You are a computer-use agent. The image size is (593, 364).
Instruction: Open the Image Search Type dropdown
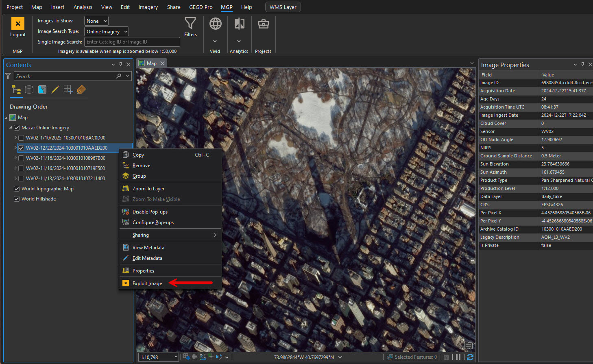tap(107, 31)
